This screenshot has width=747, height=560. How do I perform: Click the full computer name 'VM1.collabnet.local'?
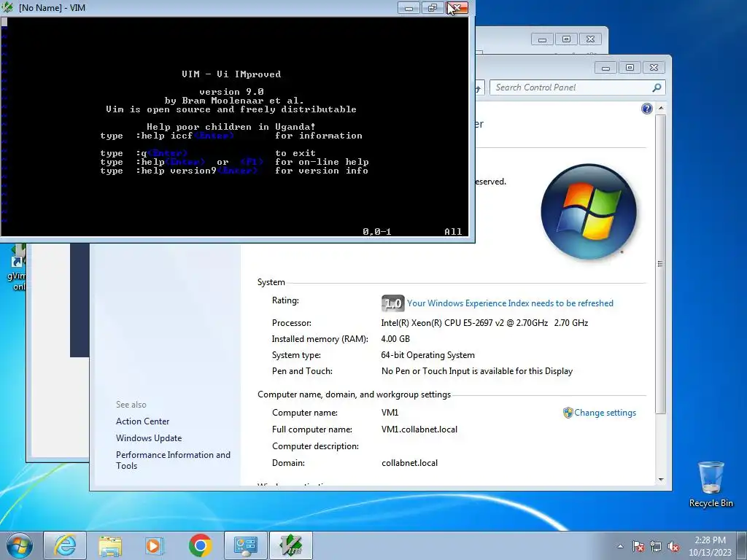tap(419, 429)
